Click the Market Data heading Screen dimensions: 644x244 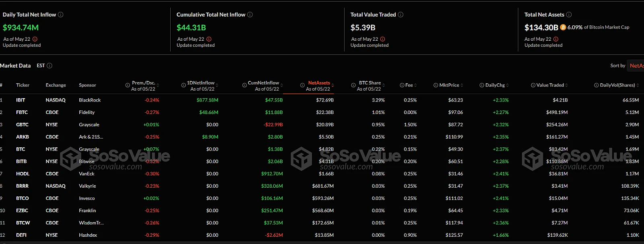click(15, 66)
